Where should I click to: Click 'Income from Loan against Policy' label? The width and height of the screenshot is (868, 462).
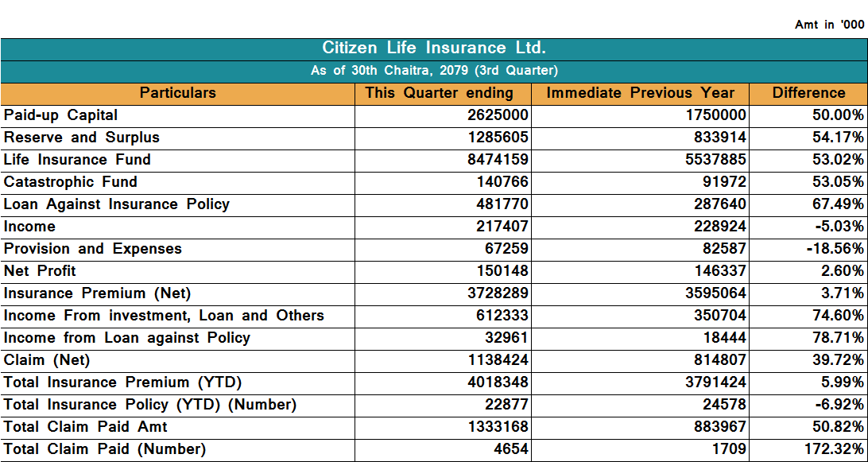(126, 337)
